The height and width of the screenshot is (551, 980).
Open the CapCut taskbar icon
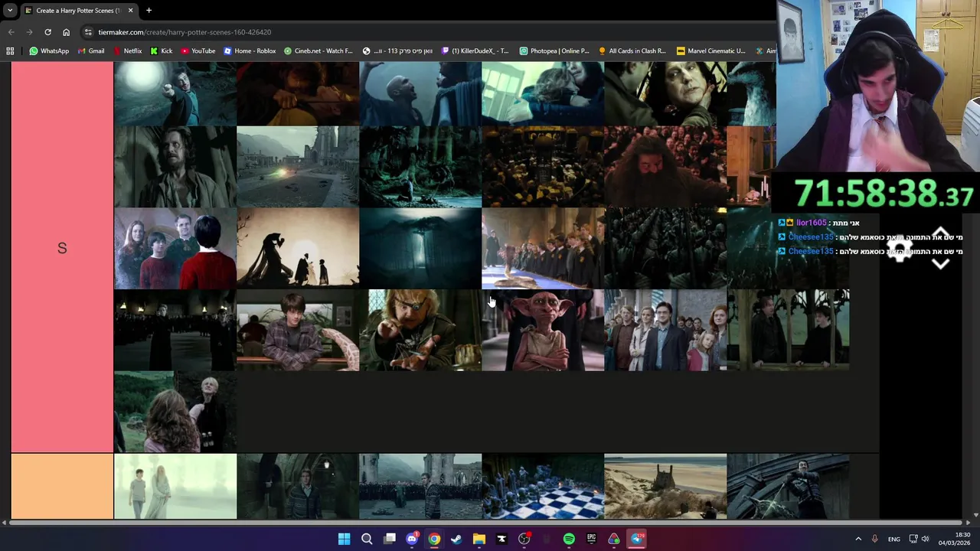501,539
